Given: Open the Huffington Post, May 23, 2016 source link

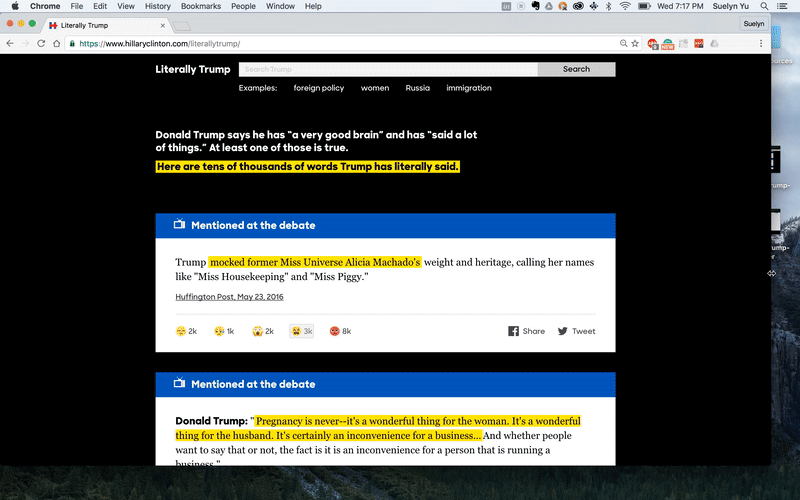Looking at the screenshot, I should [230, 297].
